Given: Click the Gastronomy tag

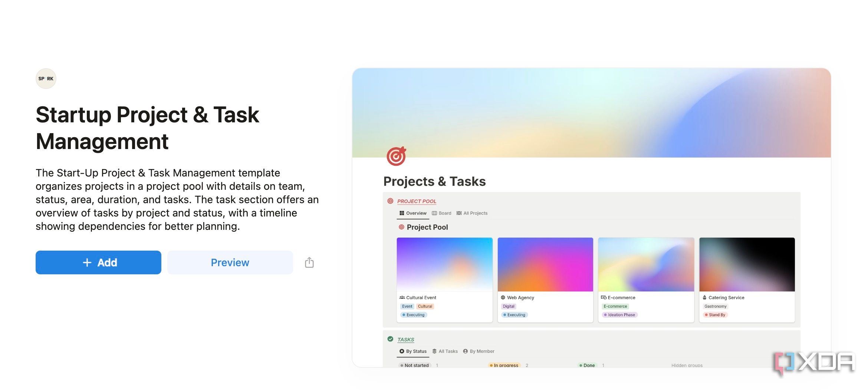Looking at the screenshot, I should point(716,306).
